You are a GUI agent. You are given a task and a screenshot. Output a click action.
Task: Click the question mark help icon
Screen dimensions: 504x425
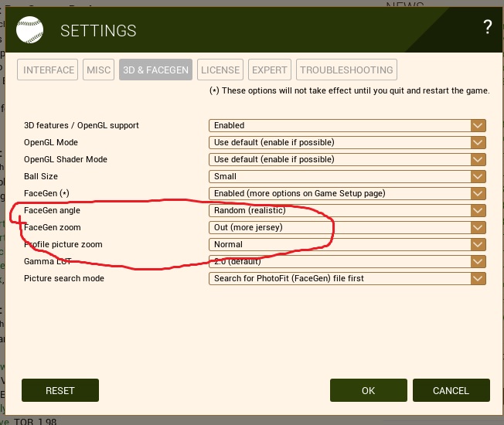pos(487,28)
